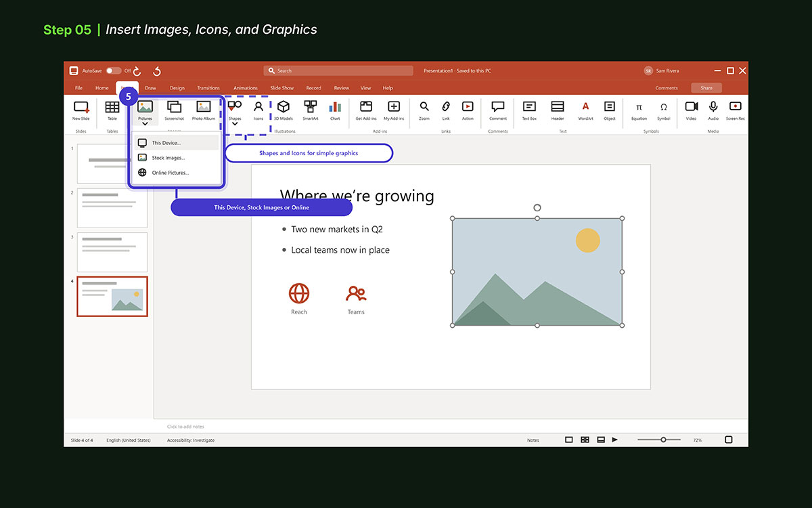Click the Search box in title bar
Image resolution: width=812 pixels, height=508 pixels.
tap(338, 70)
